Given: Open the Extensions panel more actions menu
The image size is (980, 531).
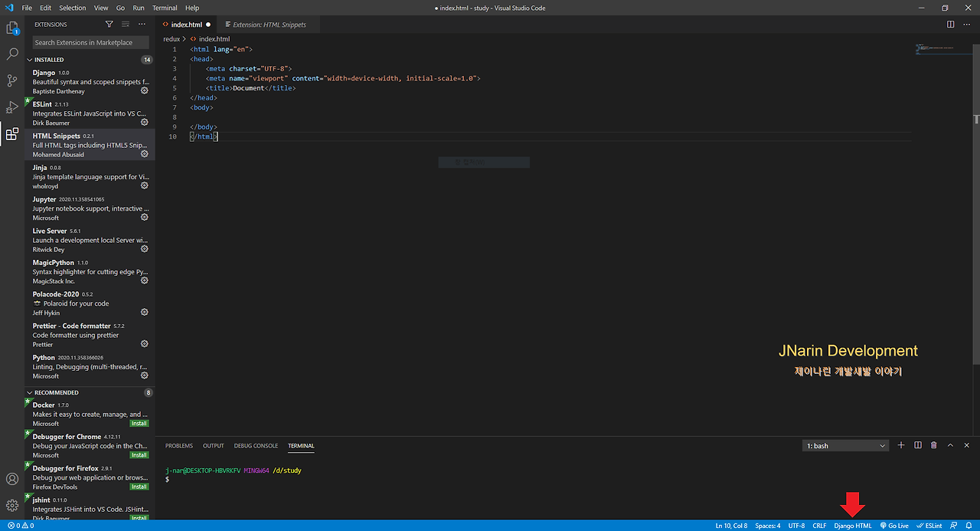Looking at the screenshot, I should pyautogui.click(x=142, y=25).
